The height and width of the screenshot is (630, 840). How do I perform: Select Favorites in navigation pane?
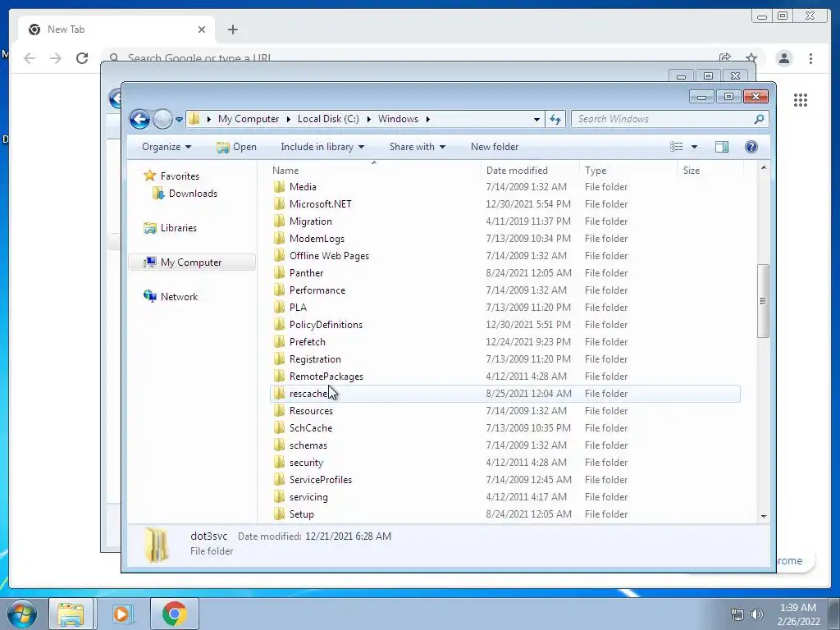coord(180,176)
